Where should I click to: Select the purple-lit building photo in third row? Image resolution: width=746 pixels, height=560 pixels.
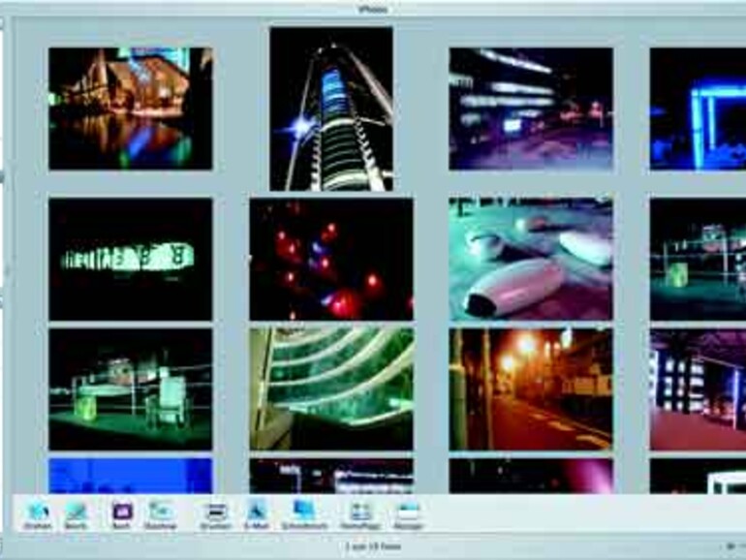click(x=698, y=389)
